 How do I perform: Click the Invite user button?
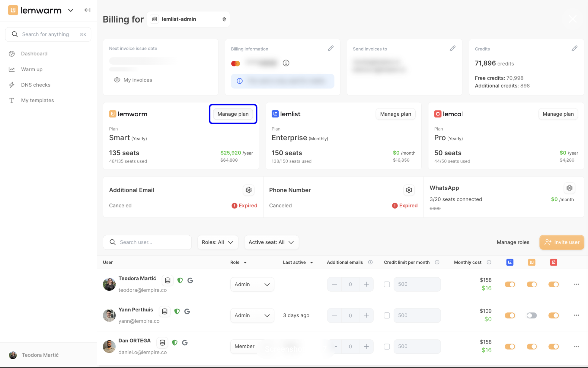(561, 242)
